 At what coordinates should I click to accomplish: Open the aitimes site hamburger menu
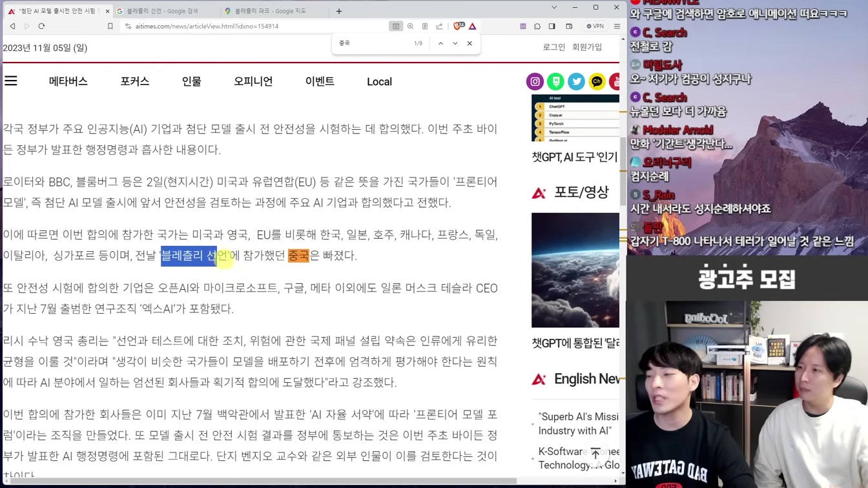pos(11,81)
